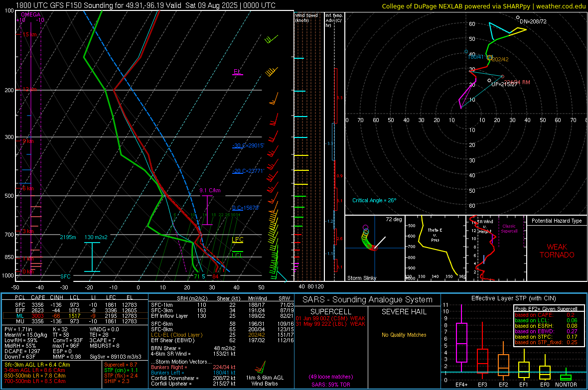
Task: Click the SARS - Sounding Analogue System heading
Action: click(368, 300)
